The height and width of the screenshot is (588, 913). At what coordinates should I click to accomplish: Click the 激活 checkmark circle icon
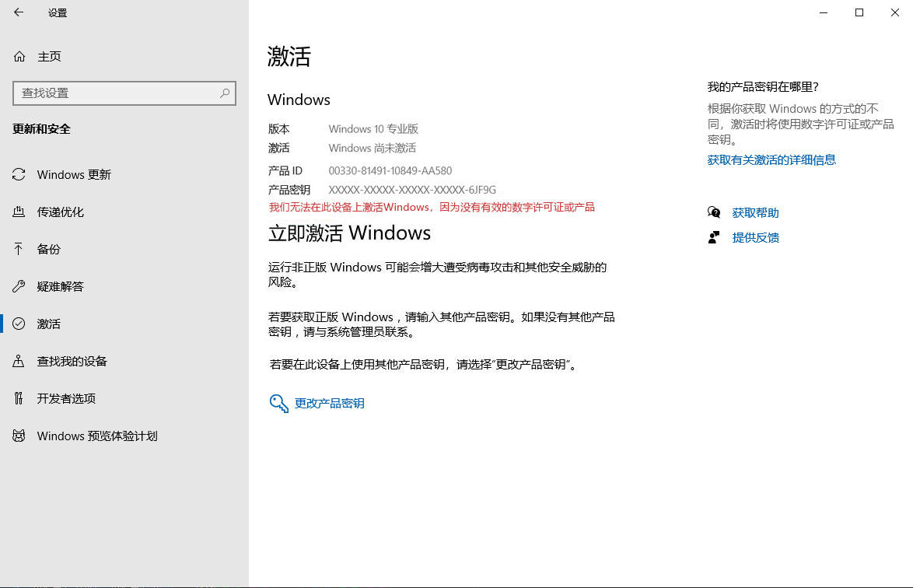19,324
